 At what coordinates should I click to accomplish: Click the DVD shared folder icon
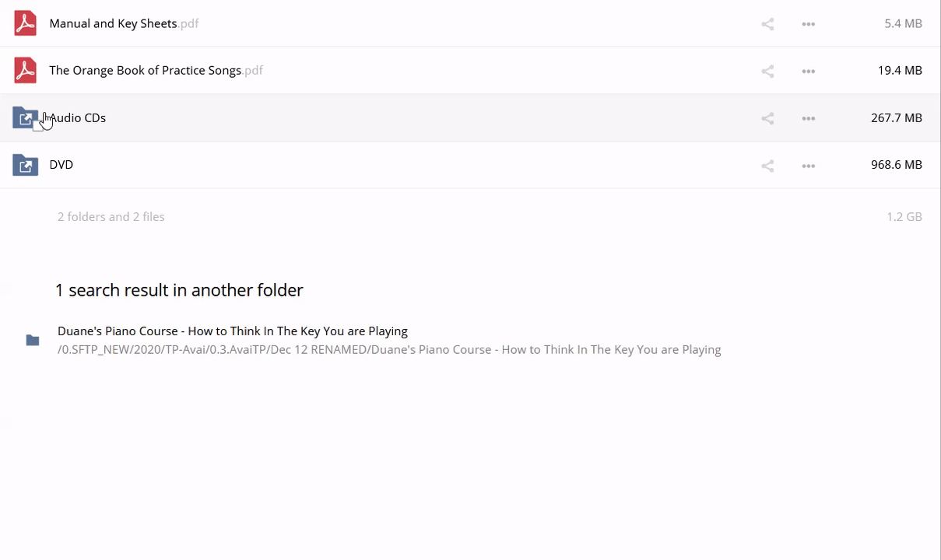pyautogui.click(x=25, y=165)
